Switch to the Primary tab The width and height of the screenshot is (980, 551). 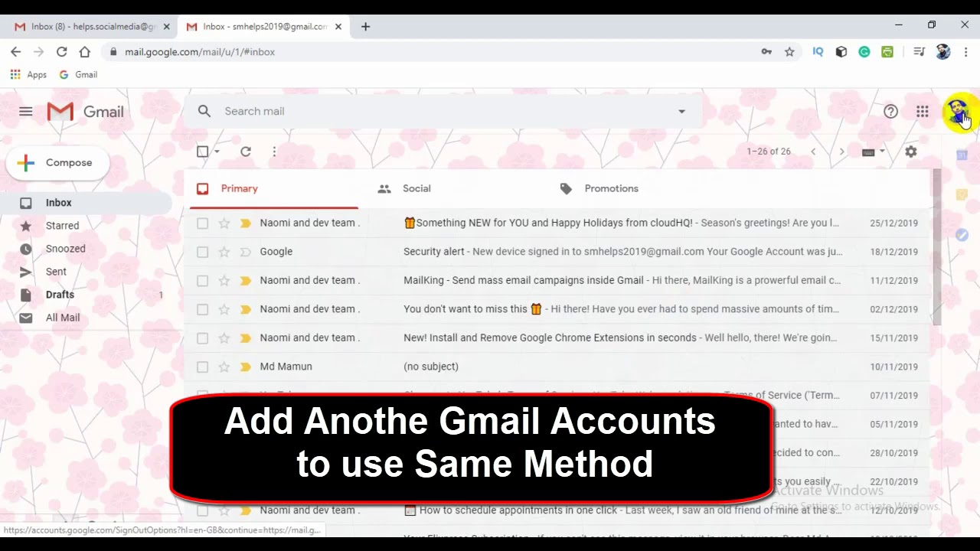pos(274,188)
